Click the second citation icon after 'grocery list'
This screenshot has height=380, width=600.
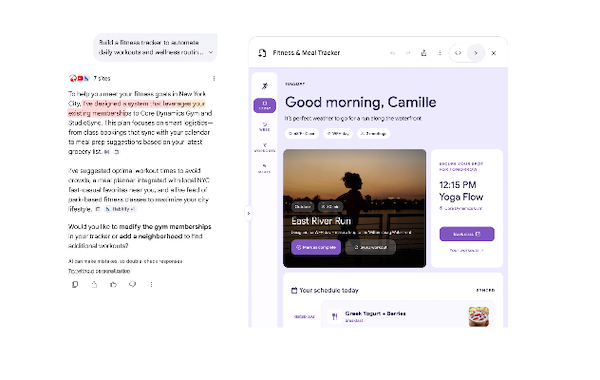[x=116, y=152]
